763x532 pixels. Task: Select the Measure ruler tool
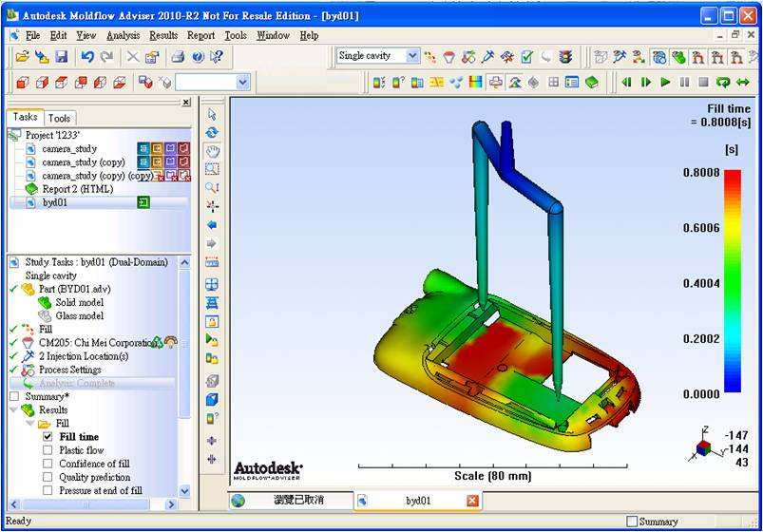(212, 263)
